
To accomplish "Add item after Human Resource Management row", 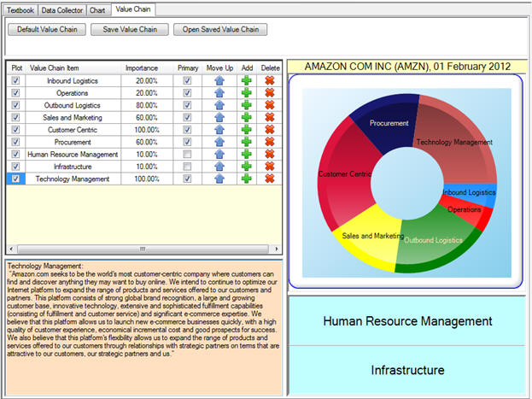I will (247, 154).
